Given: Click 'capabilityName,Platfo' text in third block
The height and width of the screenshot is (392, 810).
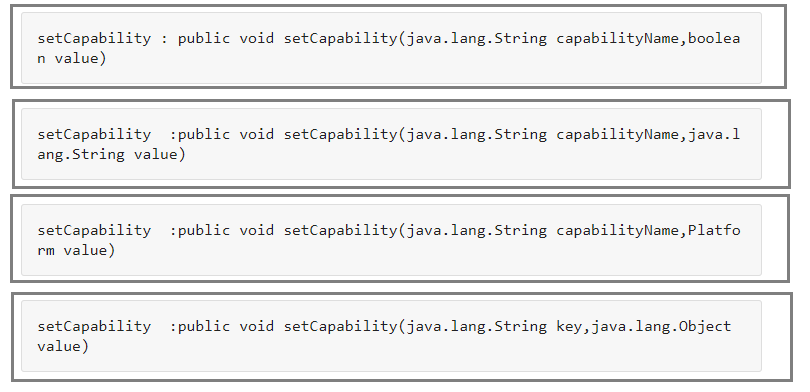Looking at the screenshot, I should [x=648, y=231].
